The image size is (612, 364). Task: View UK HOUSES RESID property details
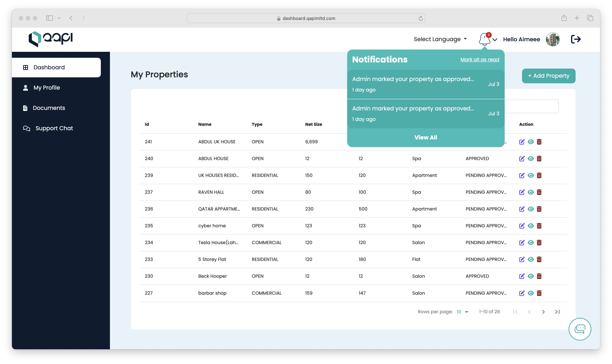point(531,175)
